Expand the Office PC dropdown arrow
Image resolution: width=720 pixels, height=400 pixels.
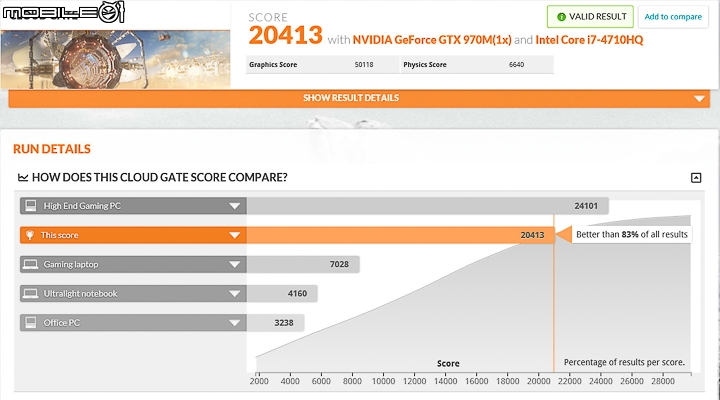coord(235,323)
